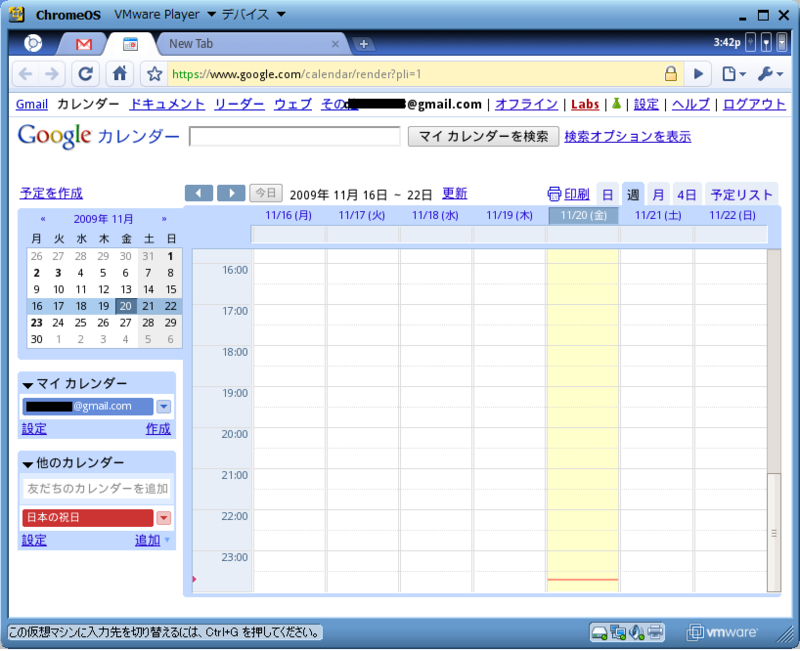Click the clock showing 3:42p

point(727,43)
